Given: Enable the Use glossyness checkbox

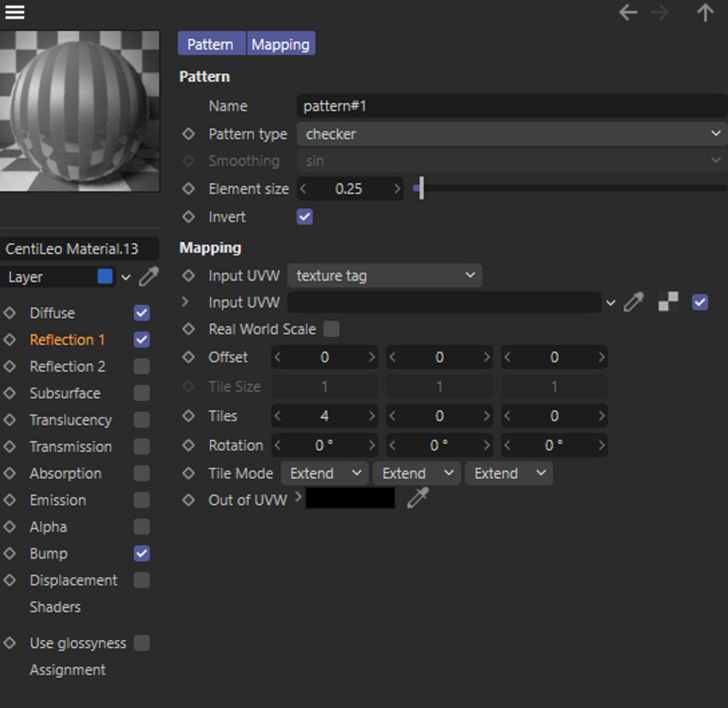Looking at the screenshot, I should point(141,643).
